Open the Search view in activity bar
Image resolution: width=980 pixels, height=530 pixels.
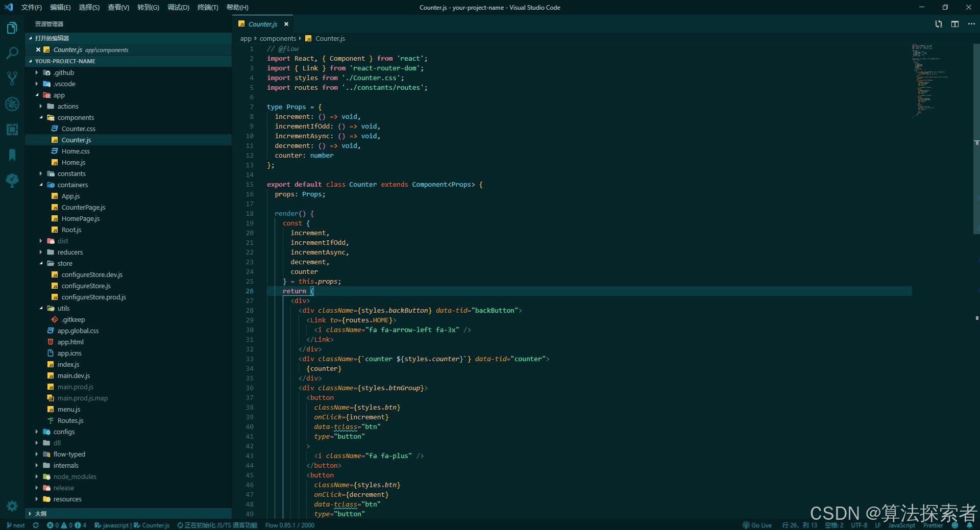pos(12,53)
